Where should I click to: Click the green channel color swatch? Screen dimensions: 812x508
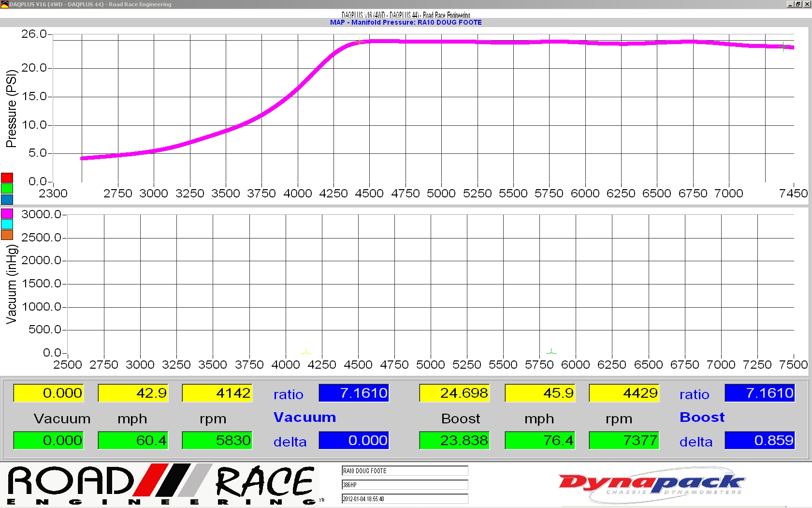(7, 188)
